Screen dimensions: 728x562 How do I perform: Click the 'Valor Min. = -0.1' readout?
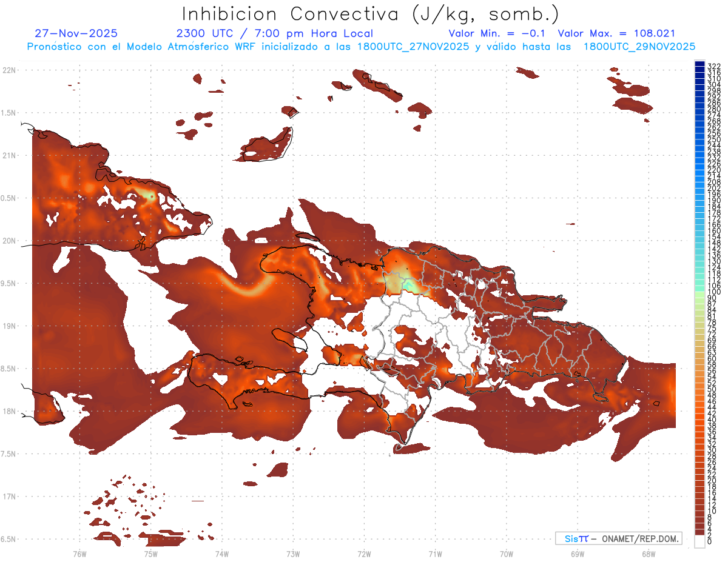point(498,33)
